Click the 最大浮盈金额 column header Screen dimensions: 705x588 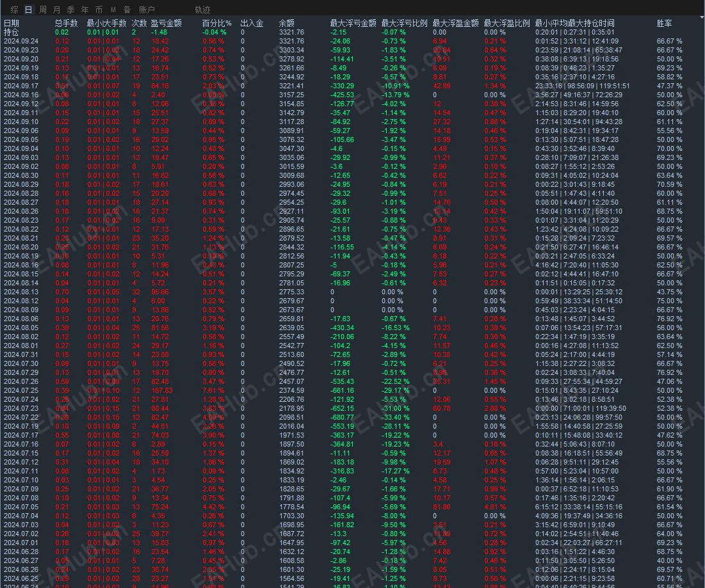(455, 23)
